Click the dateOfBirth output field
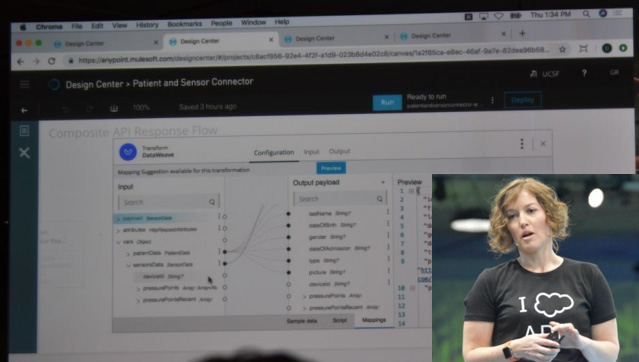The image size is (639, 362). tap(332, 225)
